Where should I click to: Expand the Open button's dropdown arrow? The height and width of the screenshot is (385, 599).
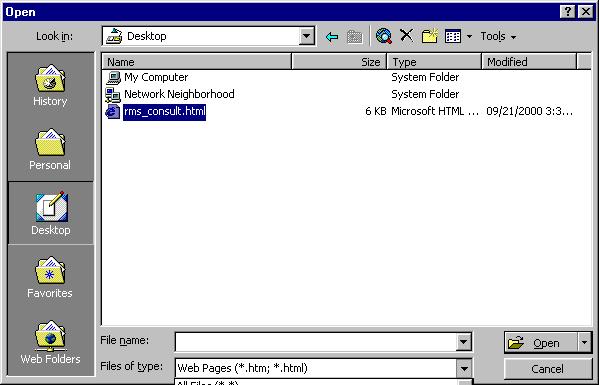[584, 343]
